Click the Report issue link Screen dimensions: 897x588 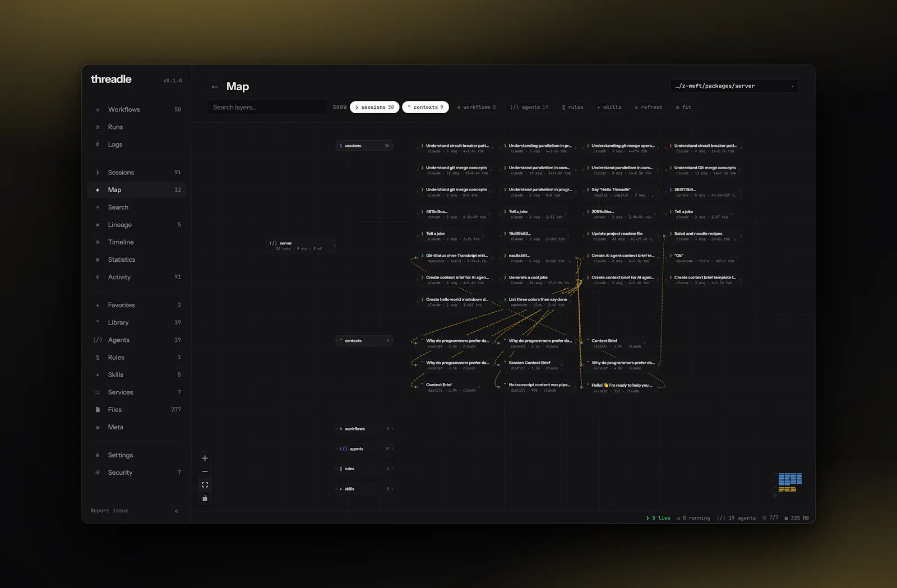[109, 511]
